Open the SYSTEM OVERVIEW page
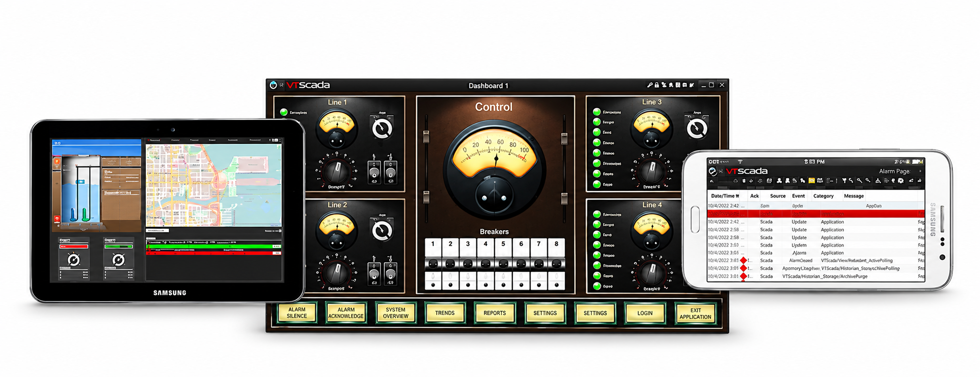The height and width of the screenshot is (377, 980). point(395,313)
